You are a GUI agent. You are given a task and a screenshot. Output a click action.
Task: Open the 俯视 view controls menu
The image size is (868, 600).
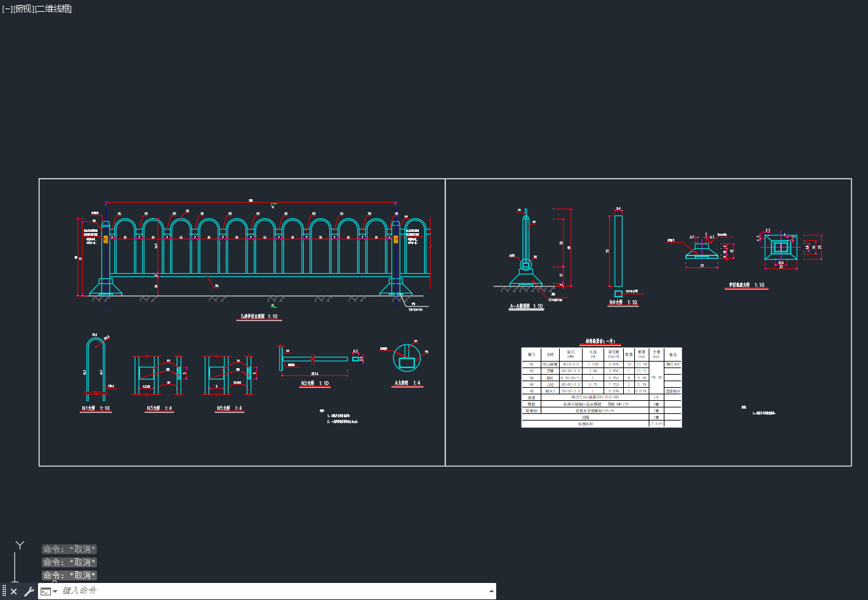24,9
